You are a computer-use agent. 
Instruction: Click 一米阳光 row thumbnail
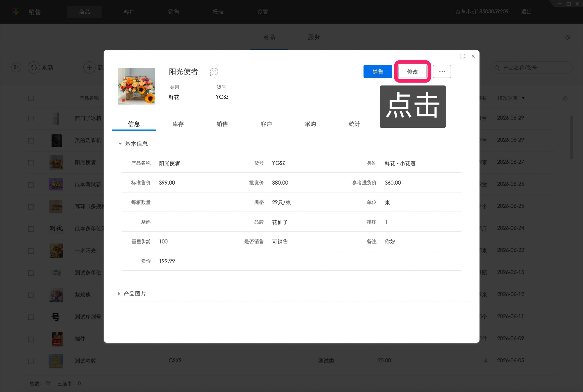(x=56, y=251)
